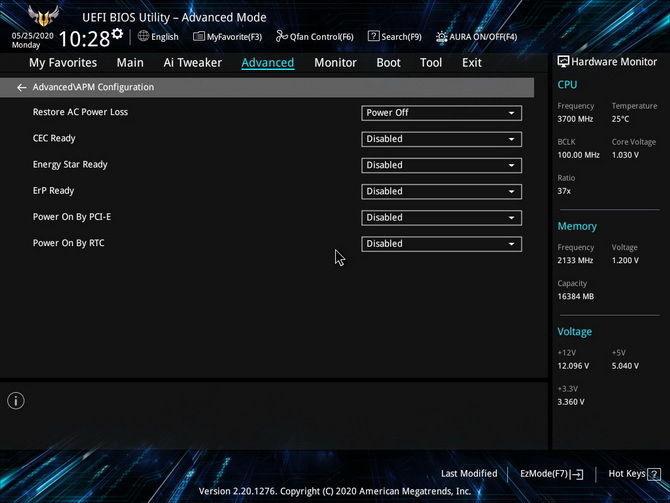Click +3.3V value 3.360 V
This screenshot has height=503, width=670.
click(x=571, y=402)
